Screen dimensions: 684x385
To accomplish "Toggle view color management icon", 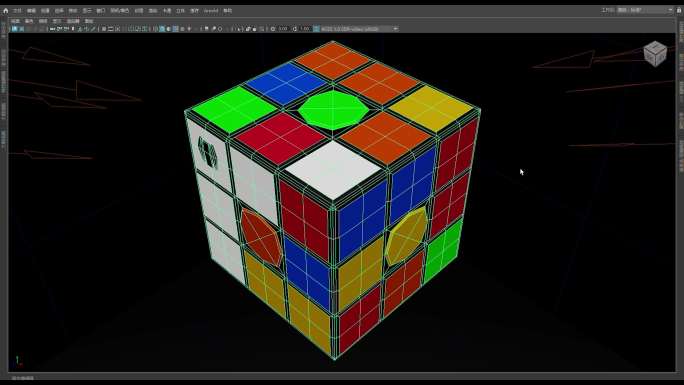I will point(316,29).
